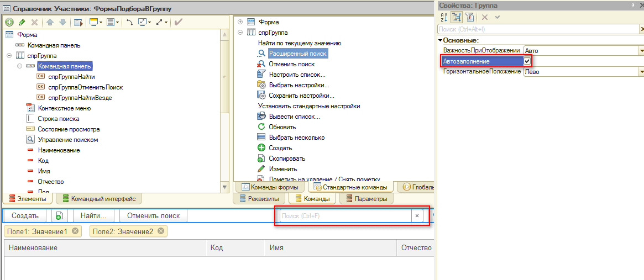Toggle the Автозаполнение checkbox
Screen dimensions: 644x280
(x=527, y=61)
